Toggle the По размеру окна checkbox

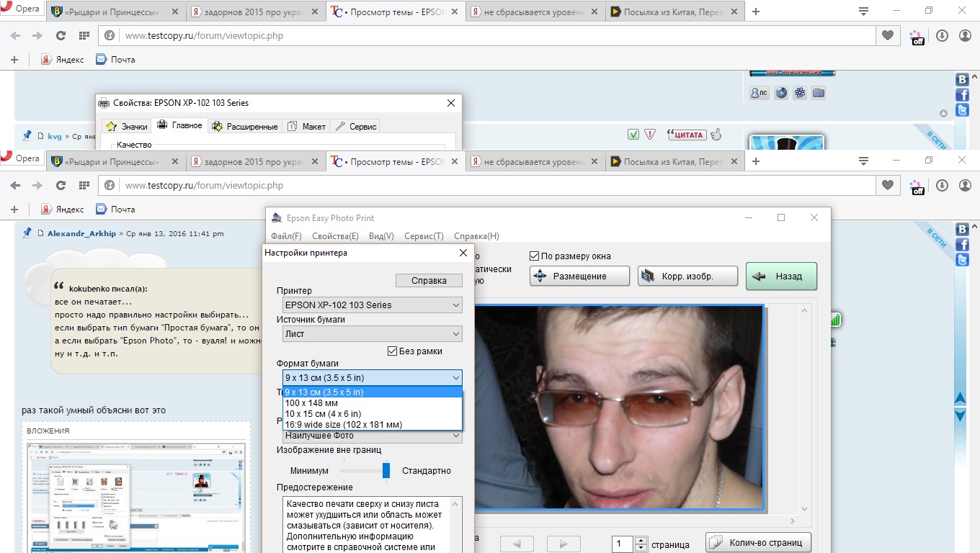(535, 256)
